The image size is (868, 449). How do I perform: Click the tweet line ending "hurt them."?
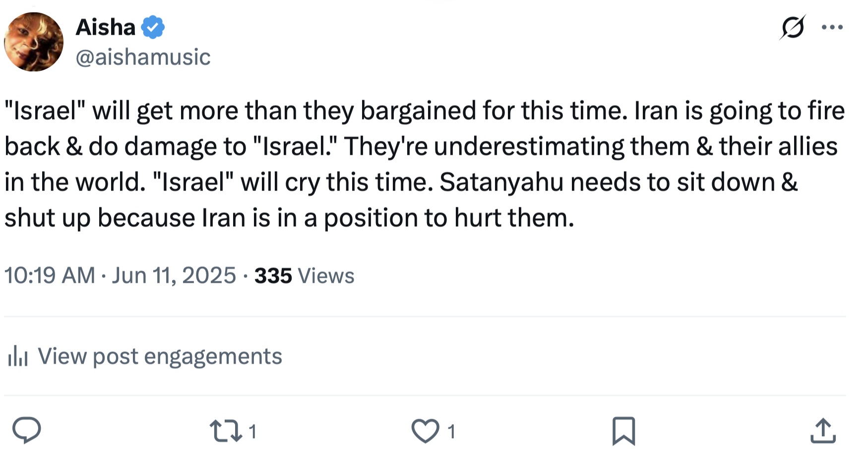tap(289, 218)
